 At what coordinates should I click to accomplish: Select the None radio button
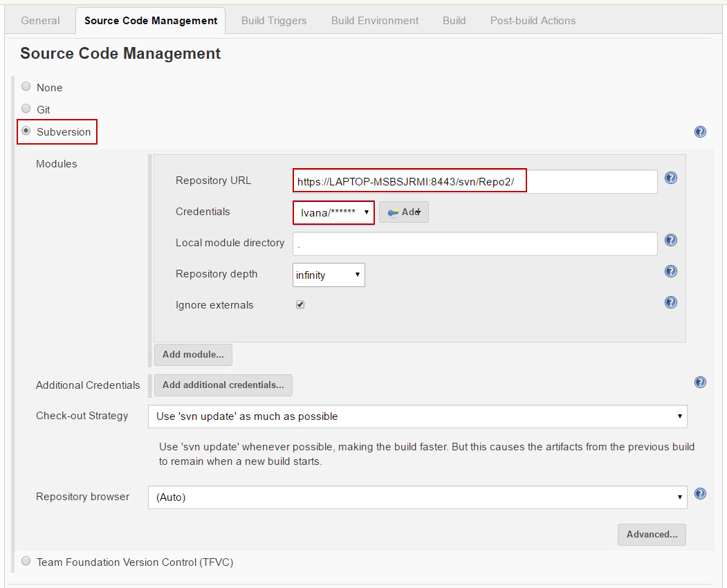[x=26, y=86]
